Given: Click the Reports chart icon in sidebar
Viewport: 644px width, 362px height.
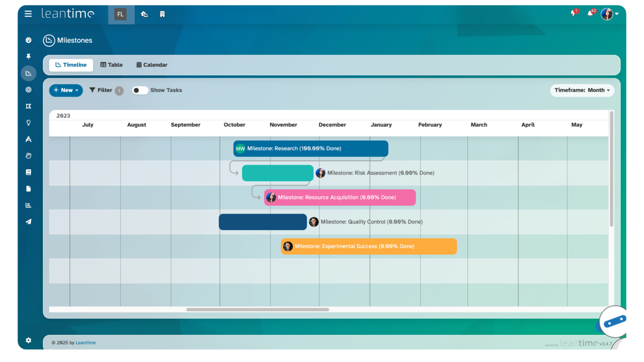Looking at the screenshot, I should pyautogui.click(x=28, y=205).
